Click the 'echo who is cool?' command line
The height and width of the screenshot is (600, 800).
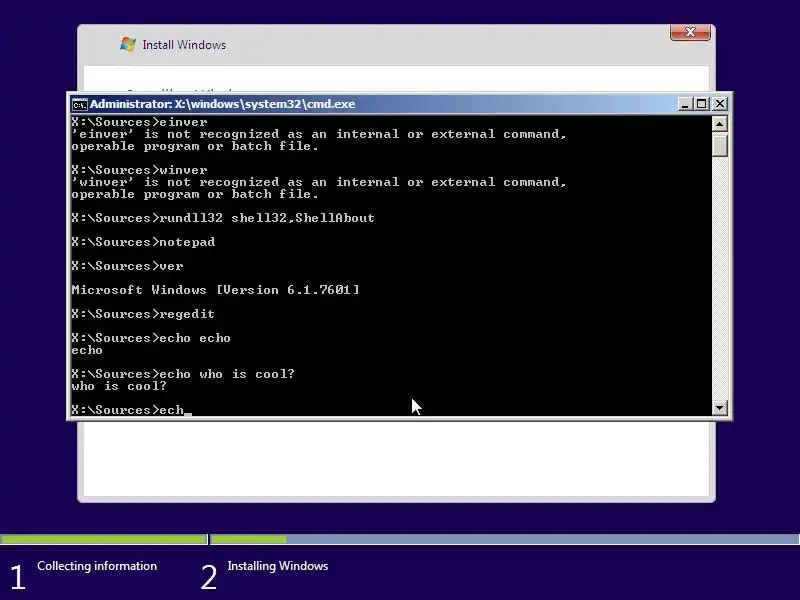click(183, 374)
